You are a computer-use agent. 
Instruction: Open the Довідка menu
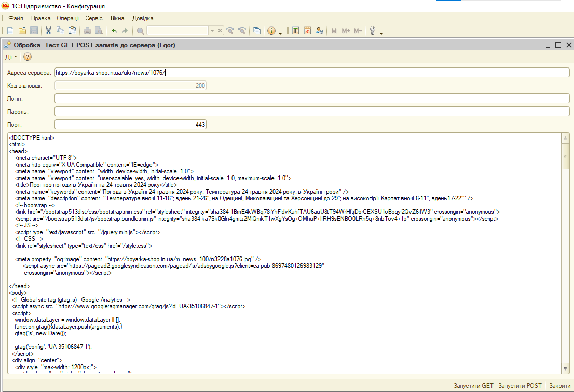[143, 18]
